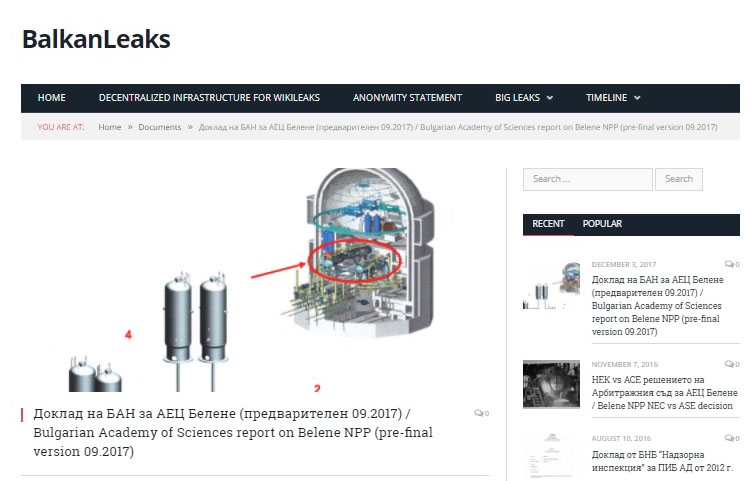Open the BNB inspection report sidebar link
The image size is (752, 481).
point(662,461)
